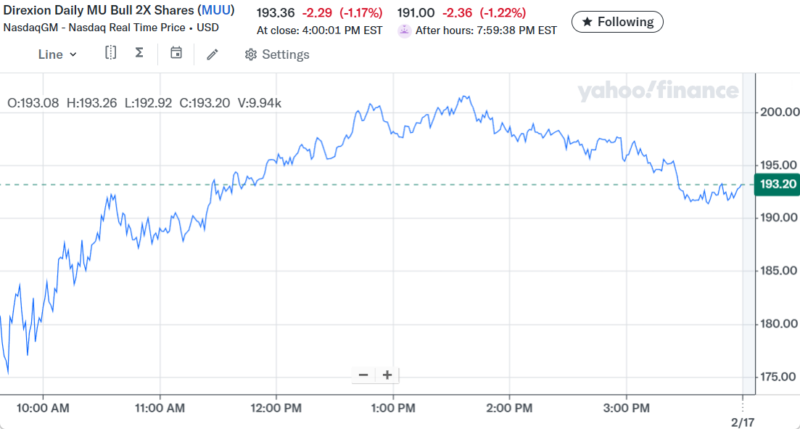Open the Line chart type dropdown

pos(57,55)
